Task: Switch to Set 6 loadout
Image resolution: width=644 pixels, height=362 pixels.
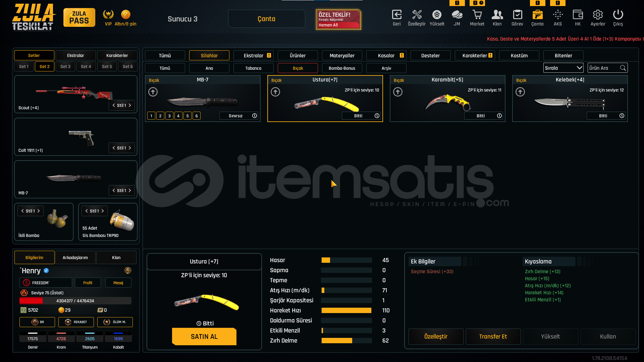Action: pos(128,66)
